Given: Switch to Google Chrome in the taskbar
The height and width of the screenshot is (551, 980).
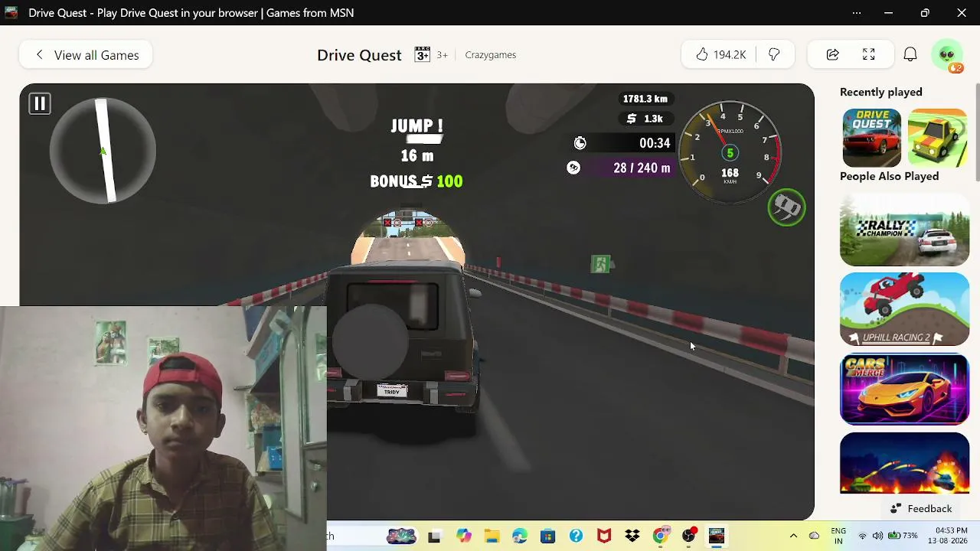Looking at the screenshot, I should coord(660,536).
